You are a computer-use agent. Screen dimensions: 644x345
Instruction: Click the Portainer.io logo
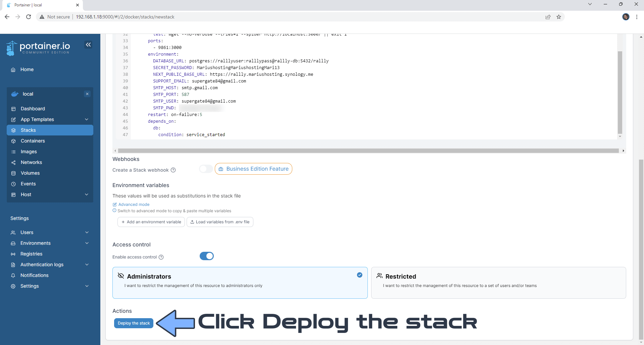tap(38, 48)
